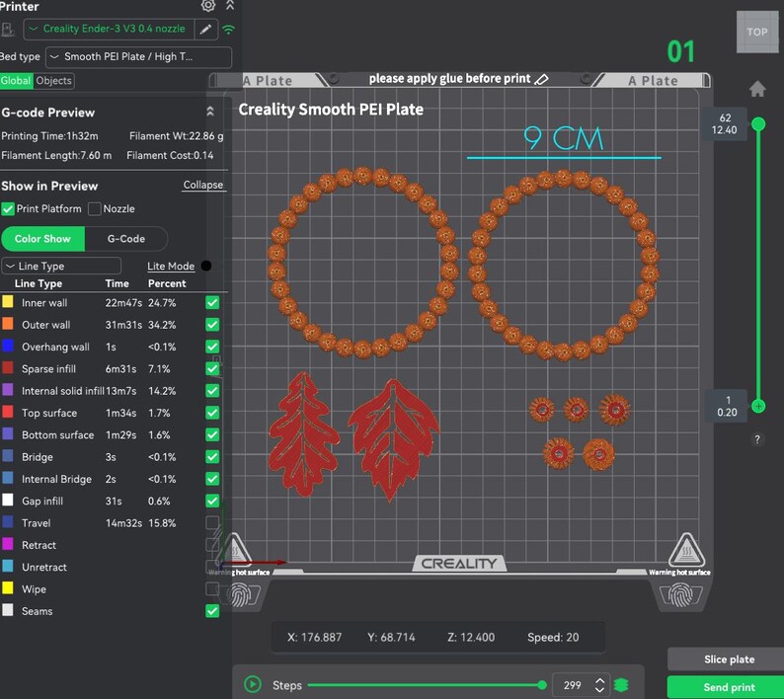Play the G-code steps animation
784x699 pixels.
point(253,684)
